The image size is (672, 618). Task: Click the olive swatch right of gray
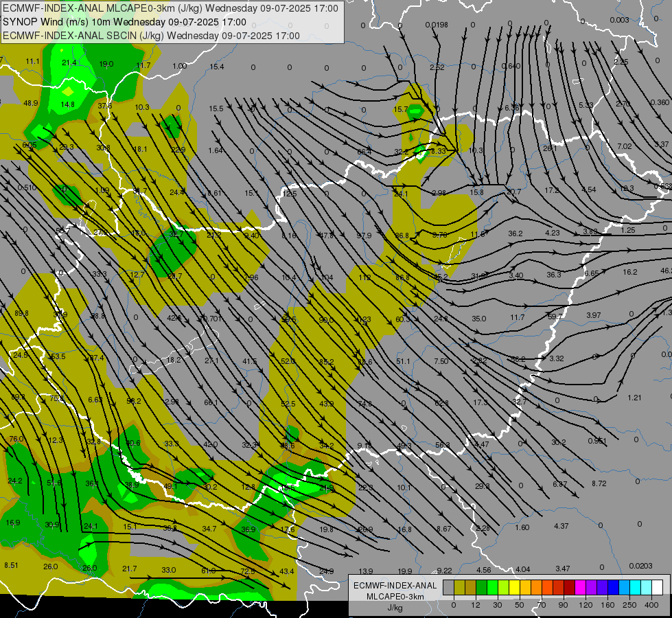point(459,587)
